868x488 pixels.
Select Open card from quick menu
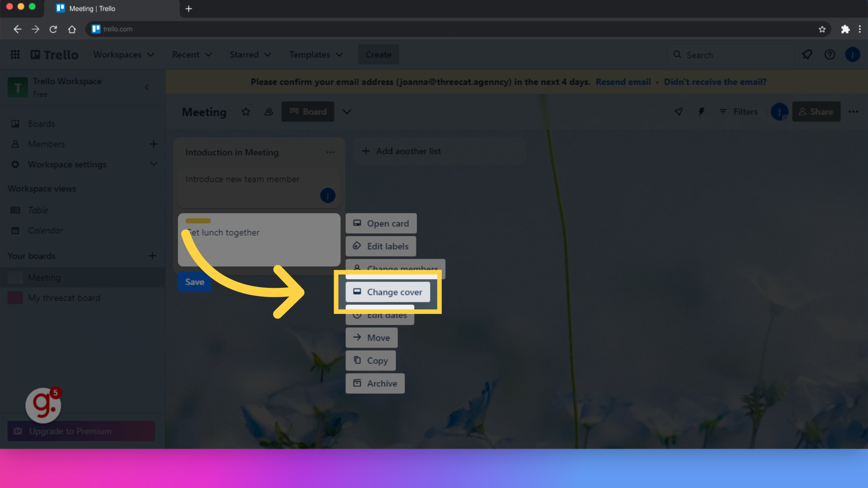(381, 223)
